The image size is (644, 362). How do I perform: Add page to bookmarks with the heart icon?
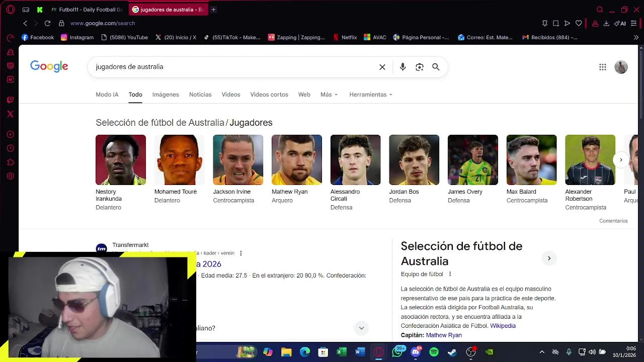point(579,23)
